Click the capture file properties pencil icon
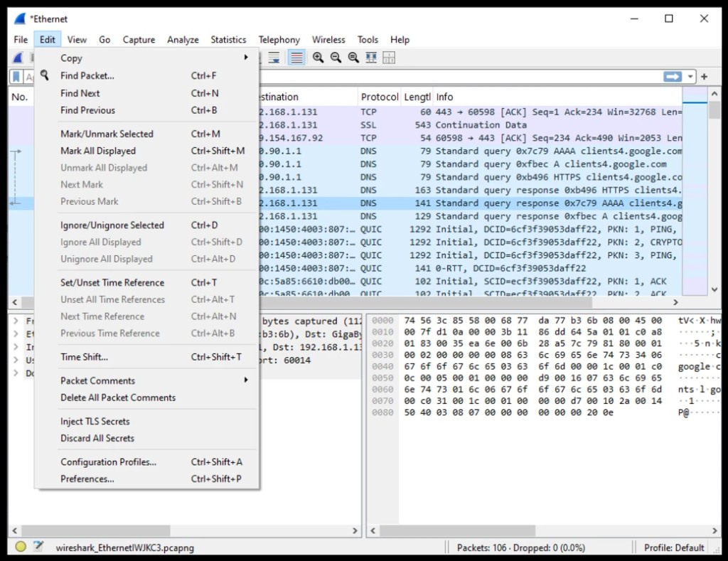The image size is (728, 561). [x=38, y=547]
